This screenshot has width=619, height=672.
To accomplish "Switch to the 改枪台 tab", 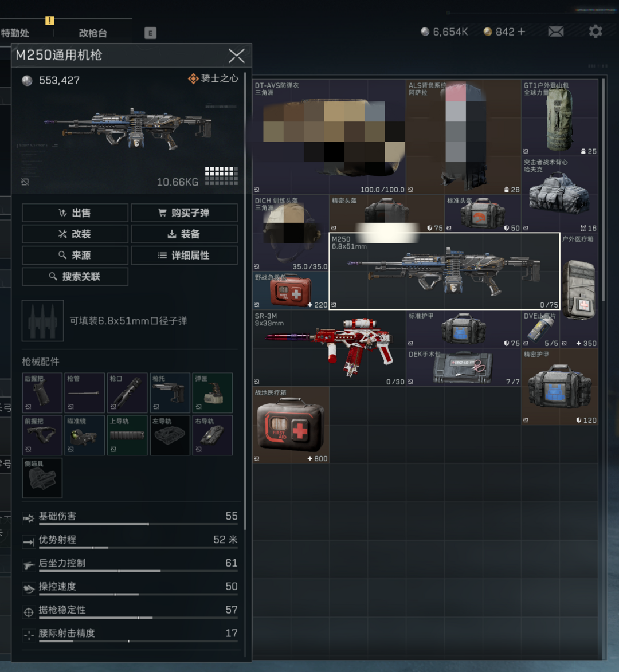I will point(93,33).
